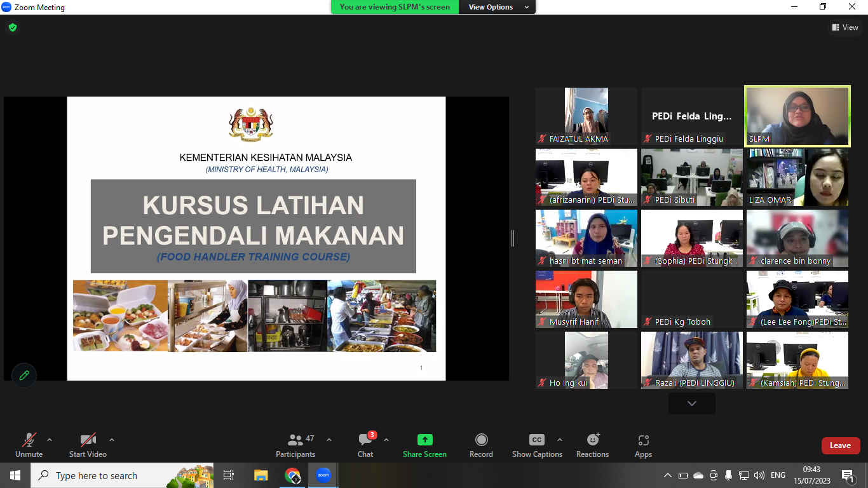
Task: Click the annotation pencil icon
Action: [x=24, y=375]
